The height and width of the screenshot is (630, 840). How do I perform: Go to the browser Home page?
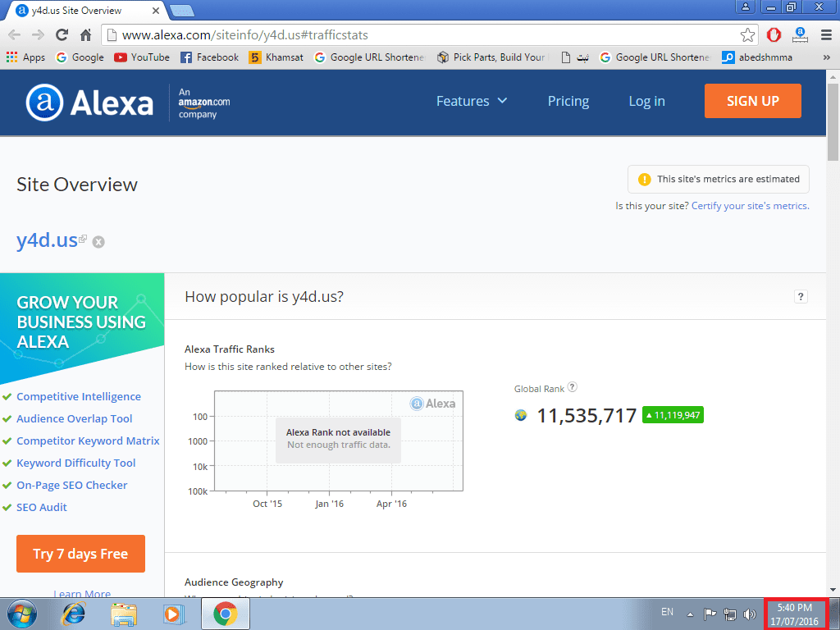(85, 35)
